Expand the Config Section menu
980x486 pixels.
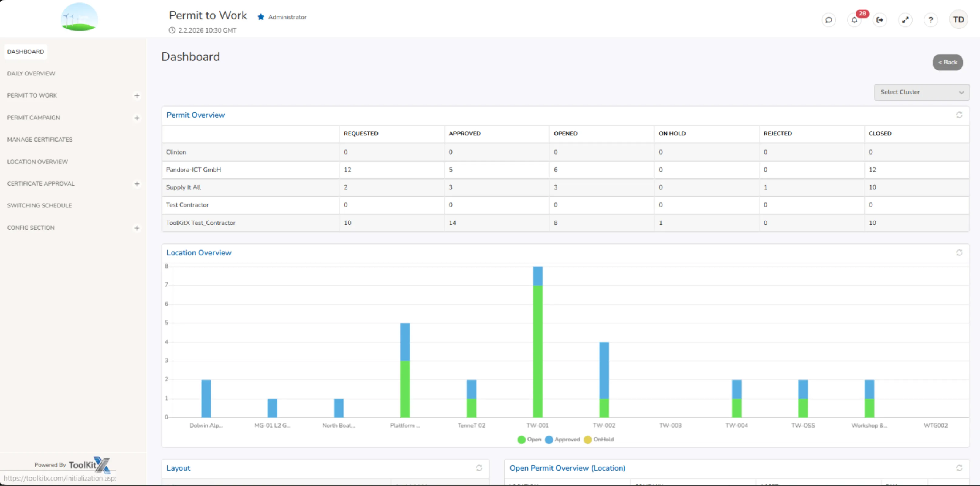click(137, 228)
